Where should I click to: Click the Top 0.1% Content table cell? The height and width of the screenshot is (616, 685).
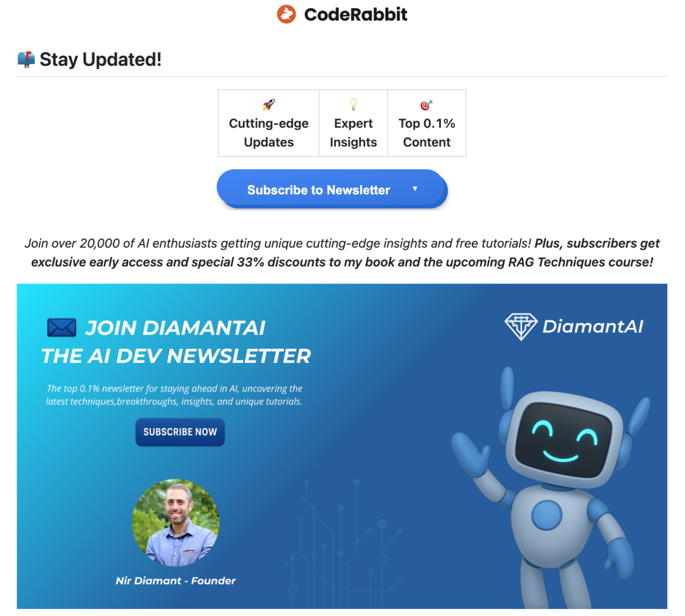click(427, 123)
